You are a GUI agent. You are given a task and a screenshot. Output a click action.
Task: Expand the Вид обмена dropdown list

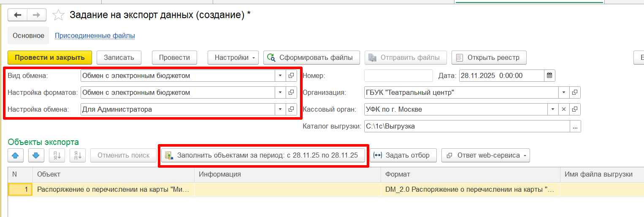[x=280, y=76]
